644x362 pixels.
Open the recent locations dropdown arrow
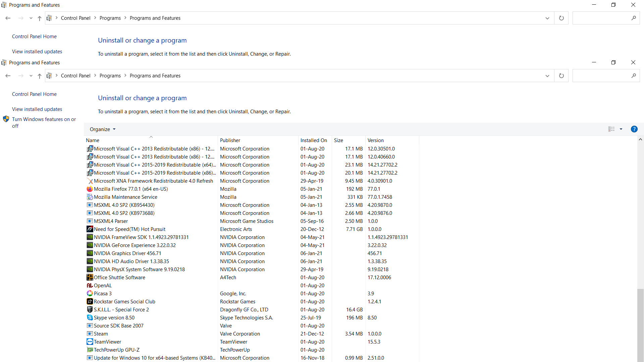click(x=31, y=76)
